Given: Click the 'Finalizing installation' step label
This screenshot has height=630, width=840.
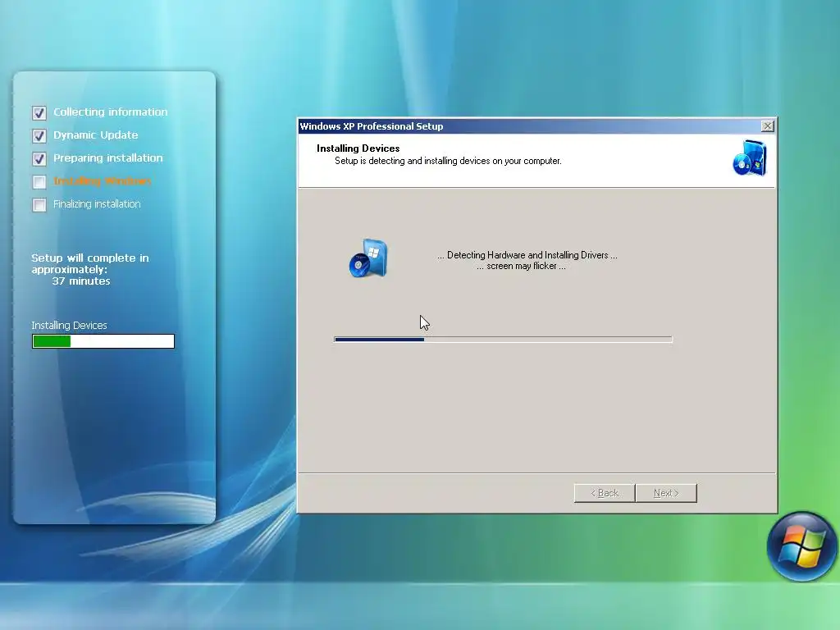Looking at the screenshot, I should pyautogui.click(x=97, y=204).
